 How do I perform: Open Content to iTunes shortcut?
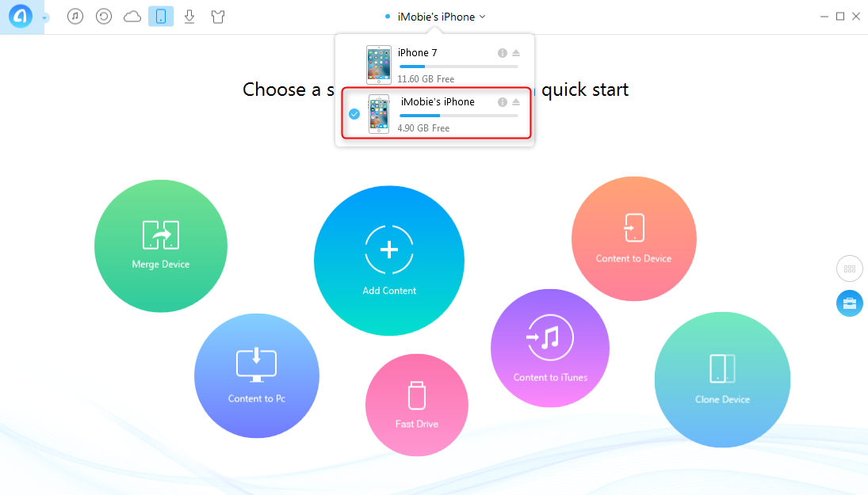click(x=549, y=348)
